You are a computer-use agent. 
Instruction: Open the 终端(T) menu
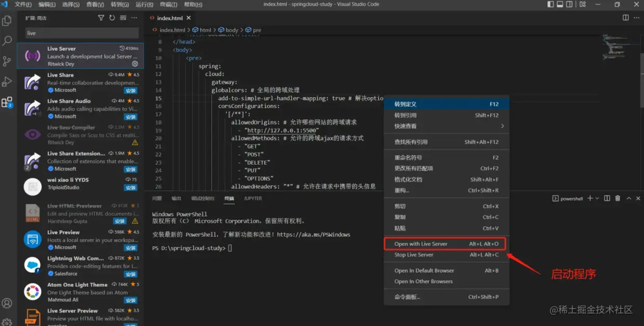tap(168, 4)
